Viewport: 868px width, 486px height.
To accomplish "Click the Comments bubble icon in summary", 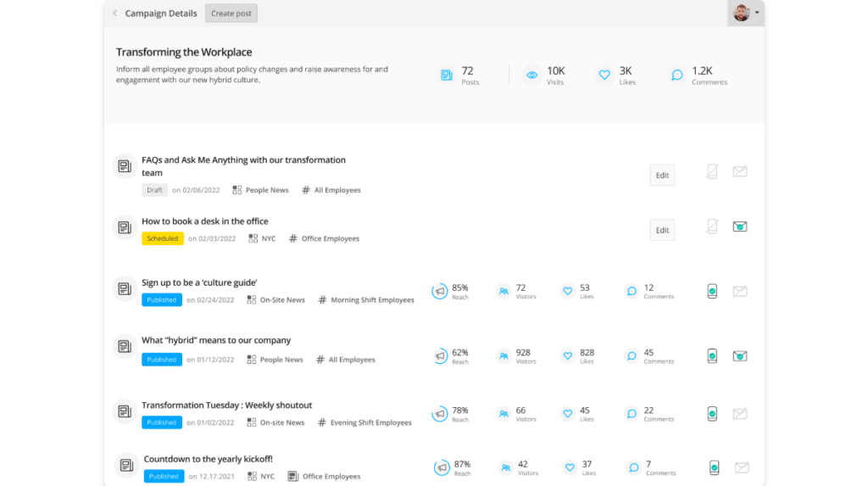I will [676, 75].
